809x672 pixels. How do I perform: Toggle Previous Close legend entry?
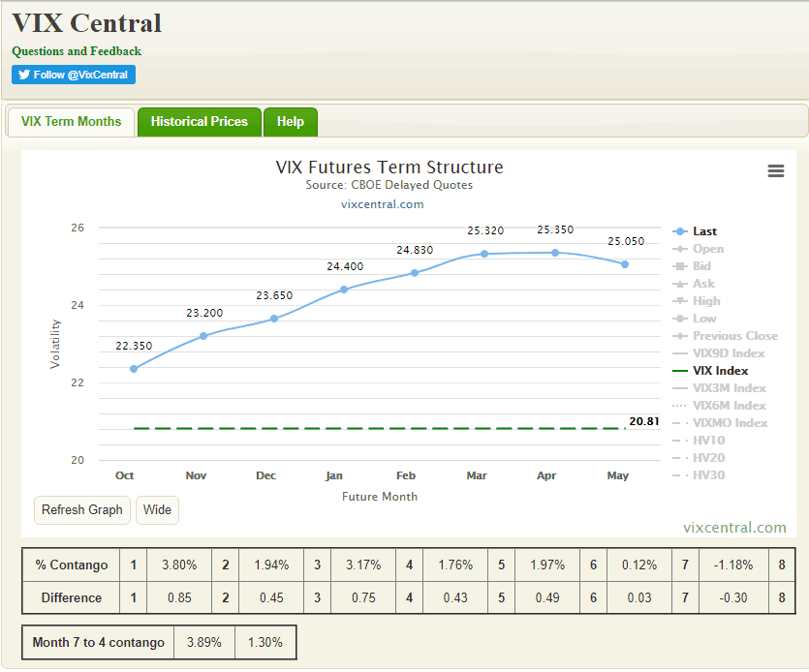pos(734,336)
